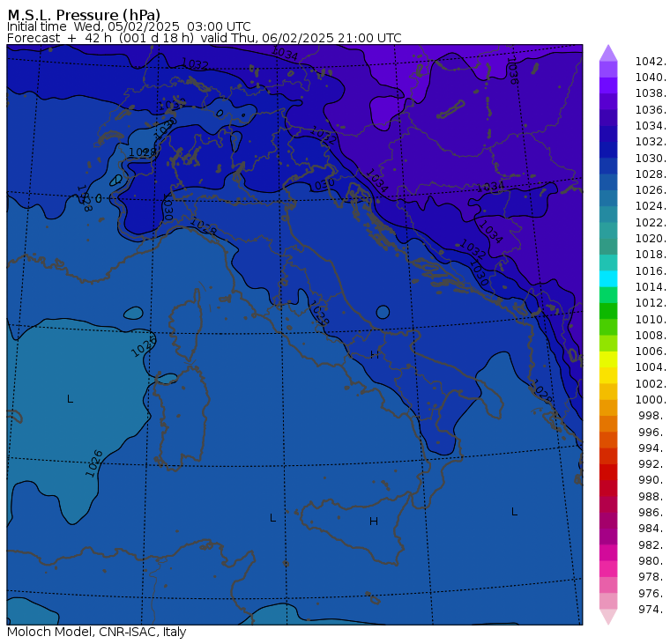The width and height of the screenshot is (670, 644).
Task: Click the "1028." legend value
Action: pyautogui.click(x=651, y=174)
